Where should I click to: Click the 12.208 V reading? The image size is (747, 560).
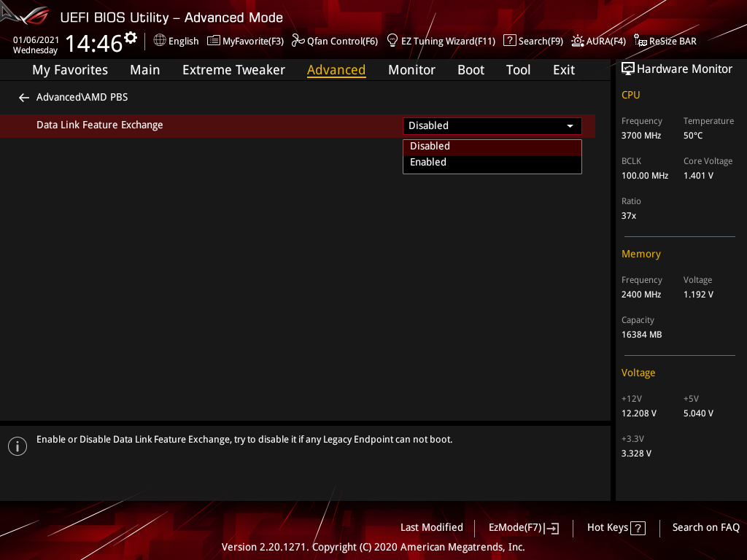point(638,413)
